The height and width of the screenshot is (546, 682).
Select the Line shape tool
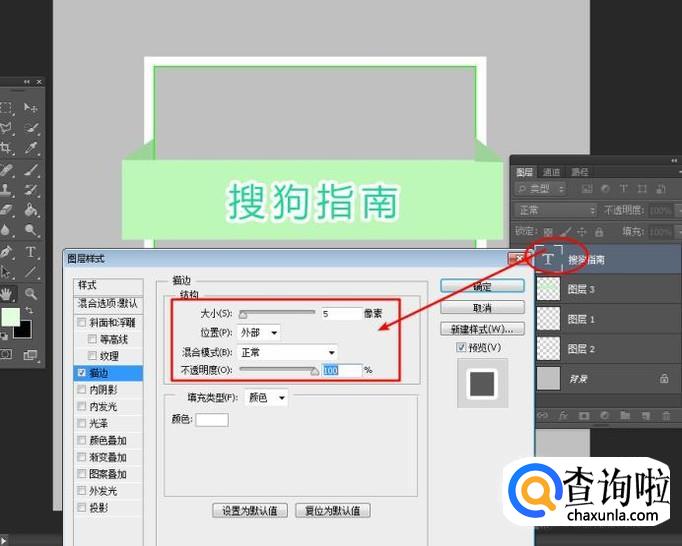tap(30, 272)
